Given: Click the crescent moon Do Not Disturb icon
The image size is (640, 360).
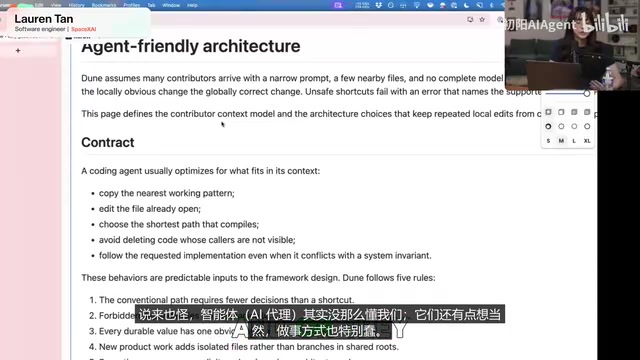Looking at the screenshot, I should tap(467, 5).
